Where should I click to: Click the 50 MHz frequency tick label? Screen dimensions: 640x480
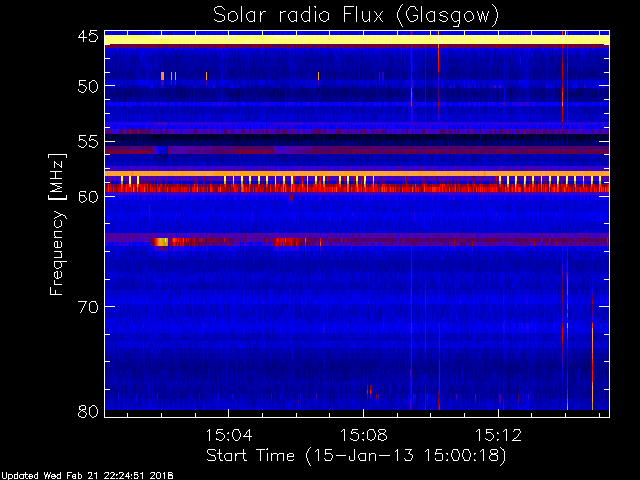88,86
